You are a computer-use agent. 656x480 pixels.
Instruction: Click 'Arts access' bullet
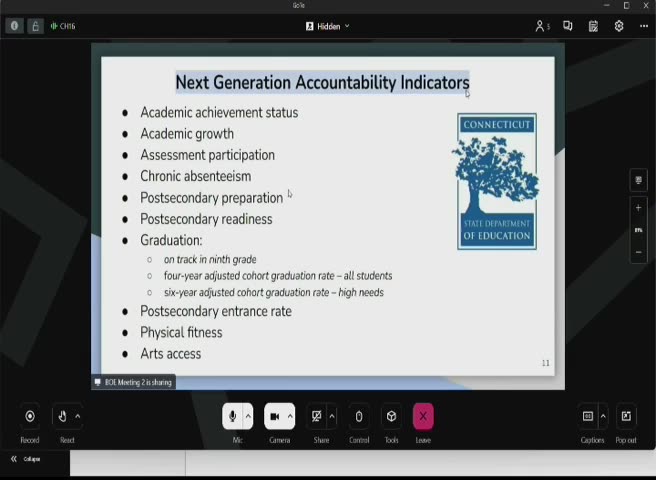pyautogui.click(x=171, y=354)
